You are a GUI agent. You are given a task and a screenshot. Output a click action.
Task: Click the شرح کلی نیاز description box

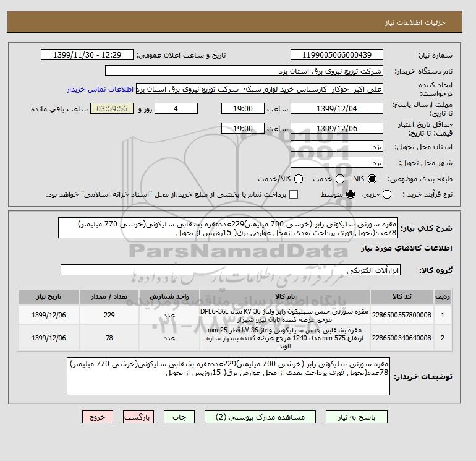[x=228, y=228]
